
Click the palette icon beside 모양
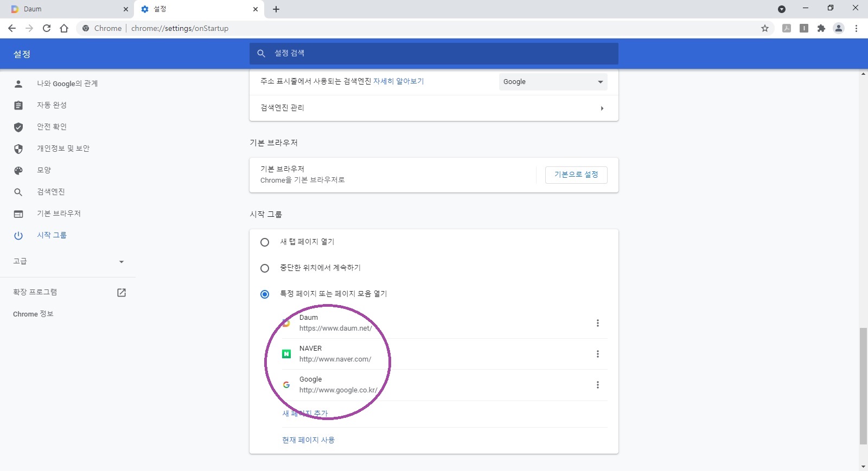[x=18, y=170]
